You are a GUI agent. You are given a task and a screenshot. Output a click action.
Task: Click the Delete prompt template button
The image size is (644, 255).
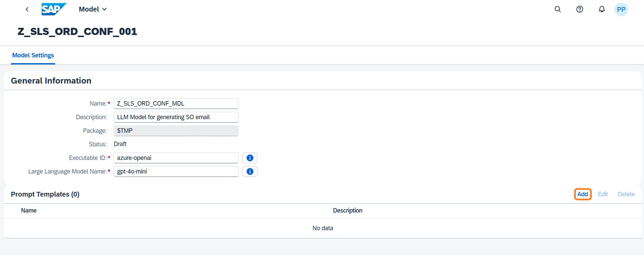[x=626, y=194]
